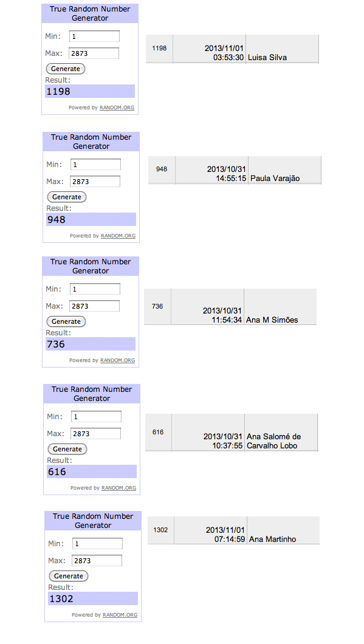Click Generate button in widget showing result 1198
Viewport: 364px width, 644px height.
point(65,69)
